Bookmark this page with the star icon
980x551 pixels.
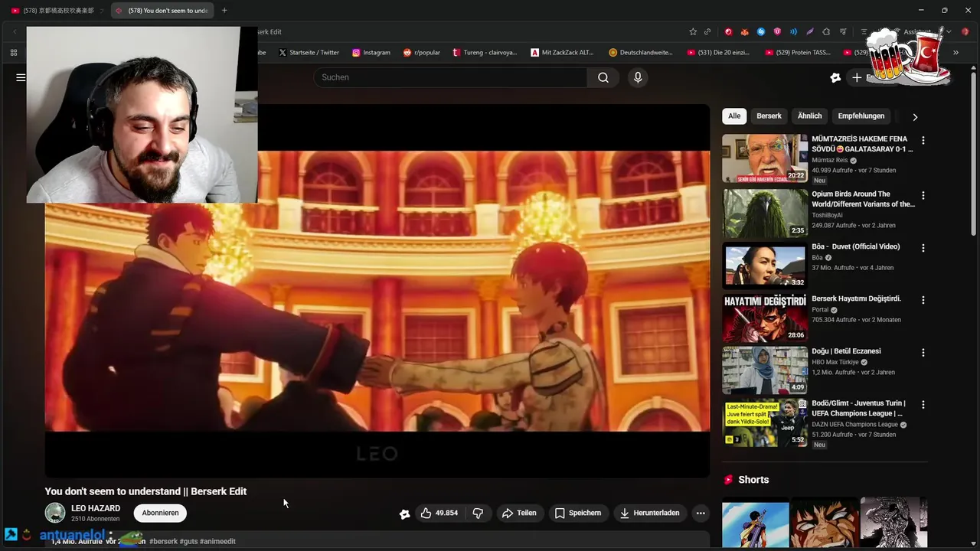tap(693, 31)
